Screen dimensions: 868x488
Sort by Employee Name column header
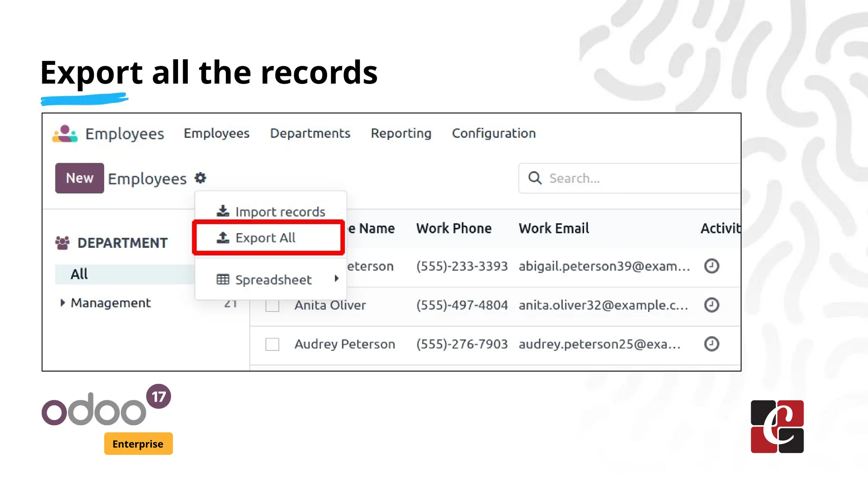(371, 228)
